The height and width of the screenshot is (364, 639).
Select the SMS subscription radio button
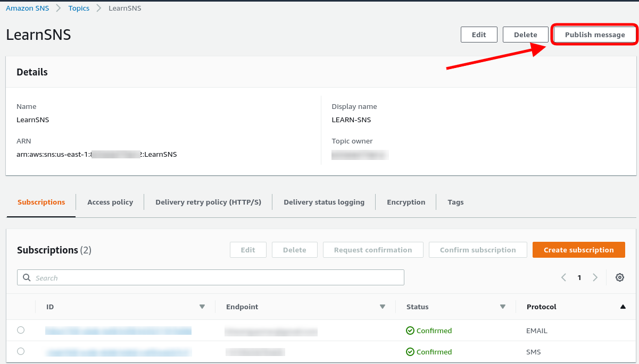(21, 351)
